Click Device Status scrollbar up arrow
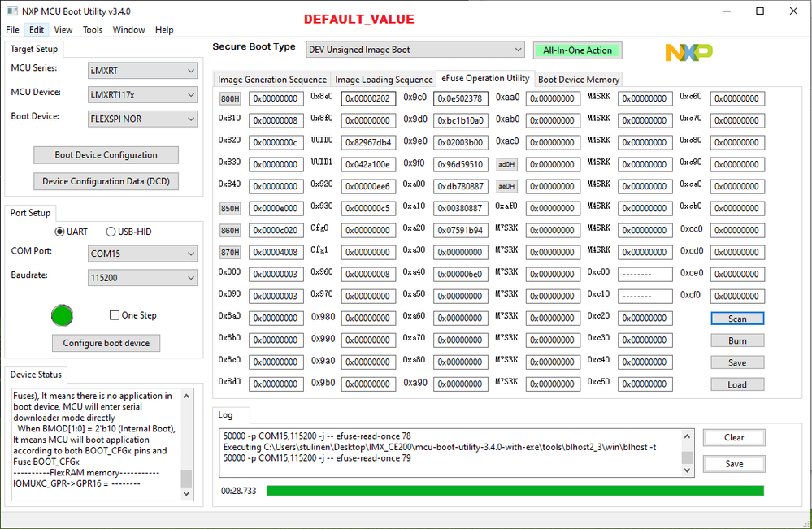This screenshot has height=529, width=812. pyautogui.click(x=186, y=396)
